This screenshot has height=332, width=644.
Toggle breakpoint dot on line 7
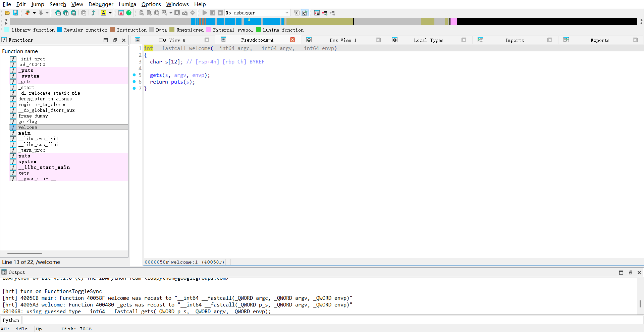click(134, 88)
